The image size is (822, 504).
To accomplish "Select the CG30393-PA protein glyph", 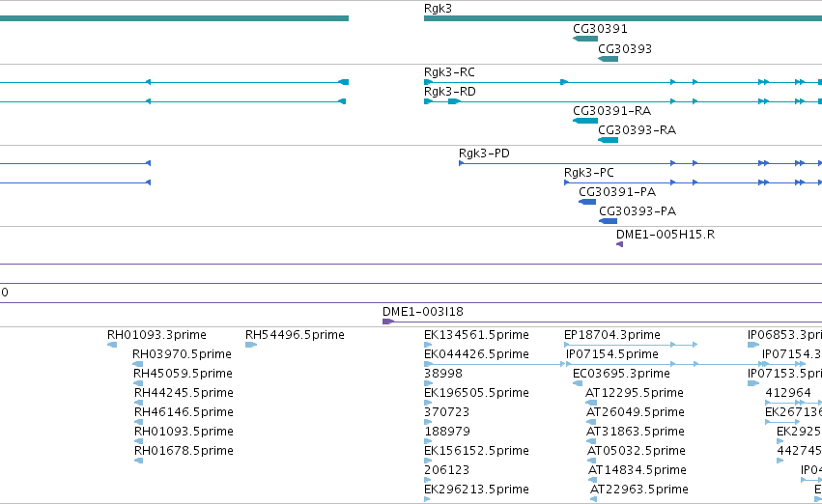I will pyautogui.click(x=609, y=221).
